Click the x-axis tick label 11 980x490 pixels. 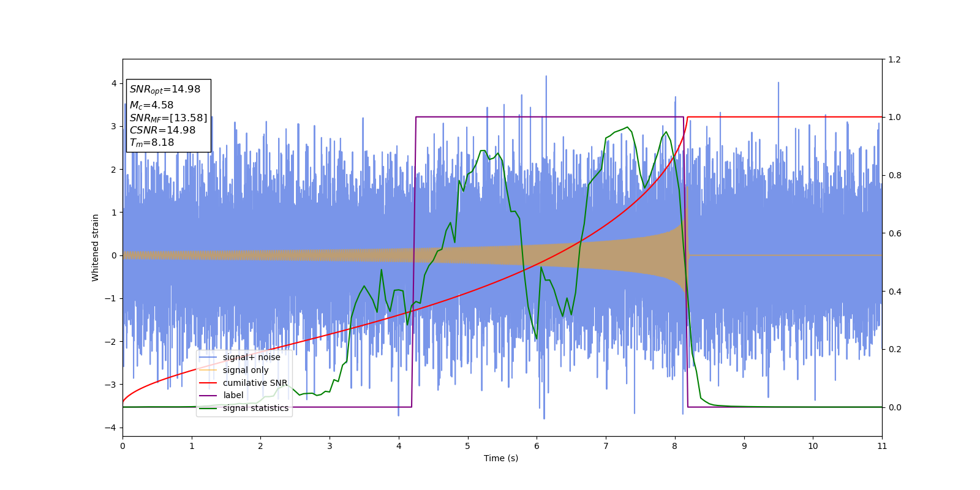(x=882, y=446)
